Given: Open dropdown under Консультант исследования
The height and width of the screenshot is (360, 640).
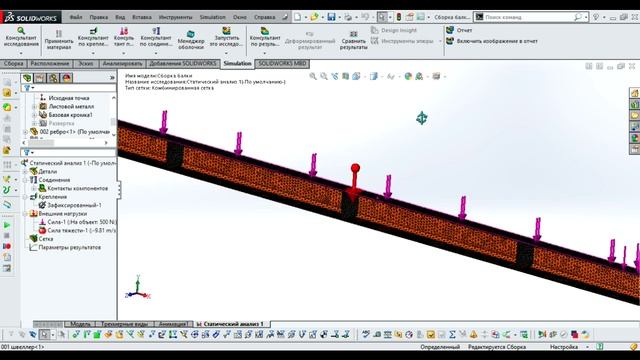Looking at the screenshot, I should [x=21, y=53].
